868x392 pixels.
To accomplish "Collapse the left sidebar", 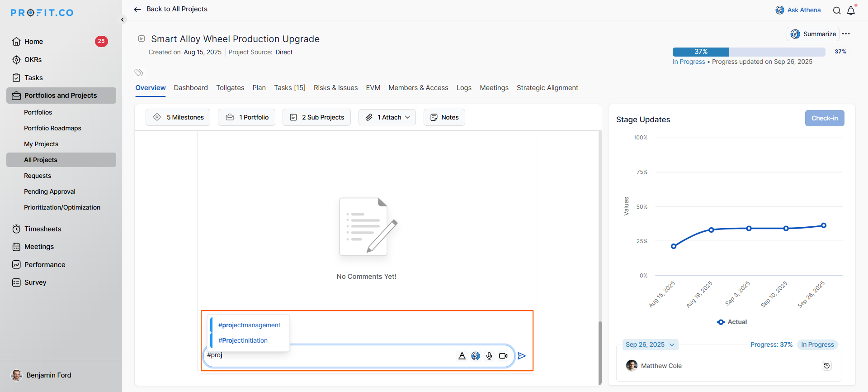I will 123,19.
